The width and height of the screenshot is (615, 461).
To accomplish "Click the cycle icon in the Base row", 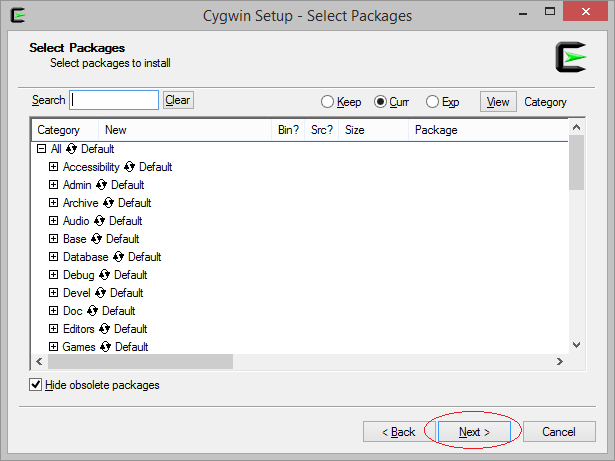I will (96, 239).
